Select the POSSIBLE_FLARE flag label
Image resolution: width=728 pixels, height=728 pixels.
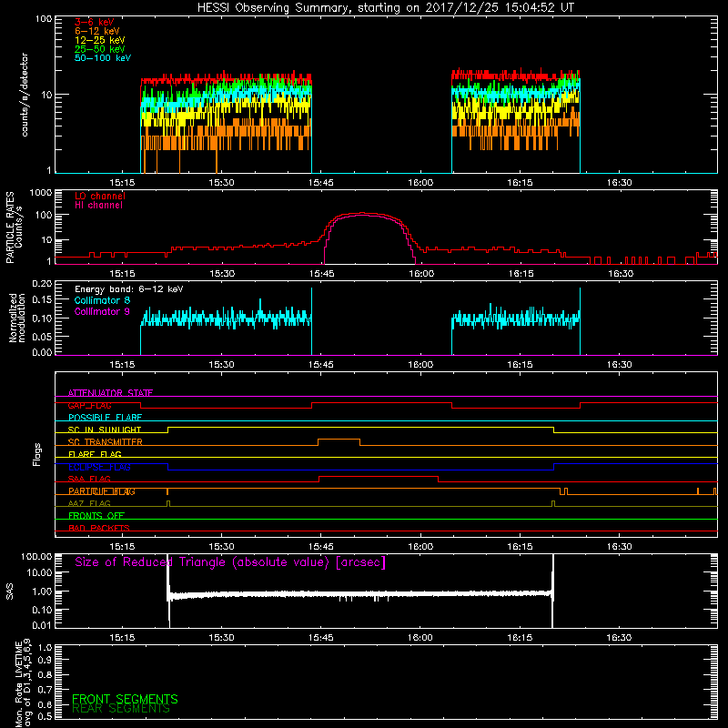105,418
